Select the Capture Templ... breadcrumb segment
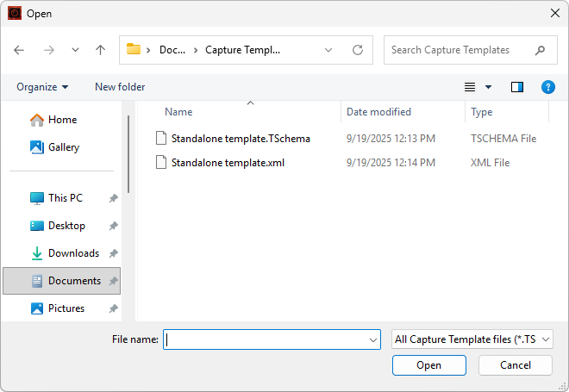Image resolution: width=569 pixels, height=392 pixels. pos(243,50)
